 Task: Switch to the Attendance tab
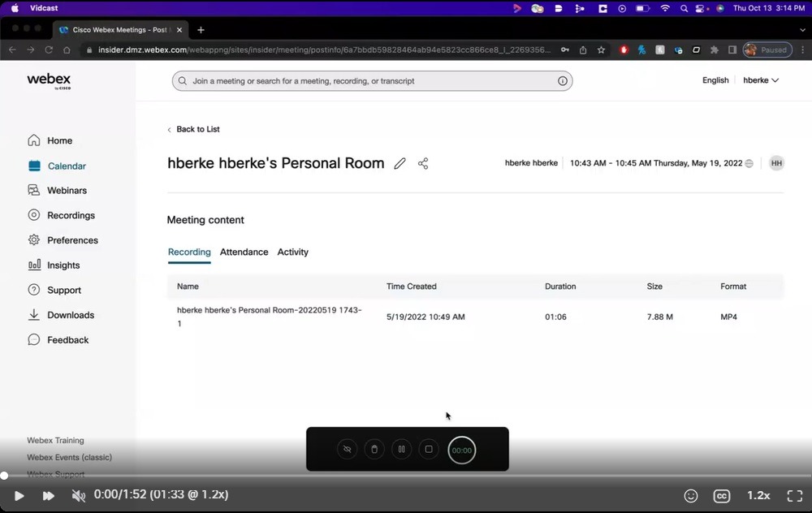tap(244, 252)
